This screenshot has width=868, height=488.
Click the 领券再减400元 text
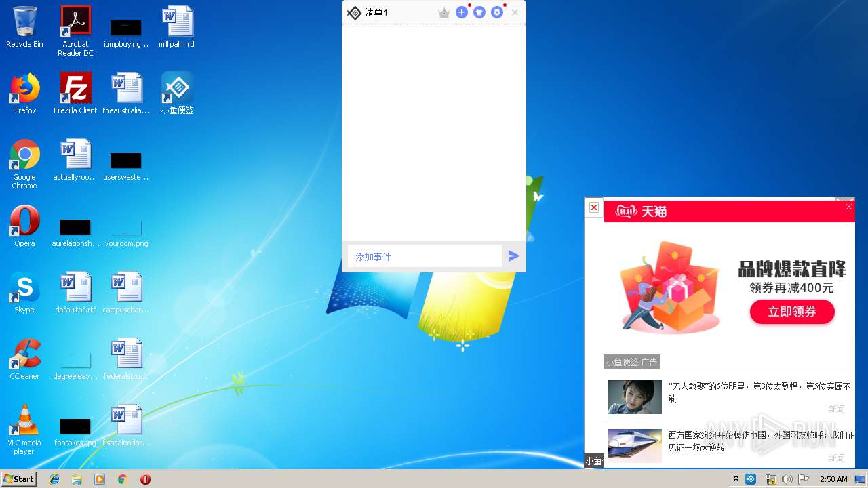tap(792, 287)
